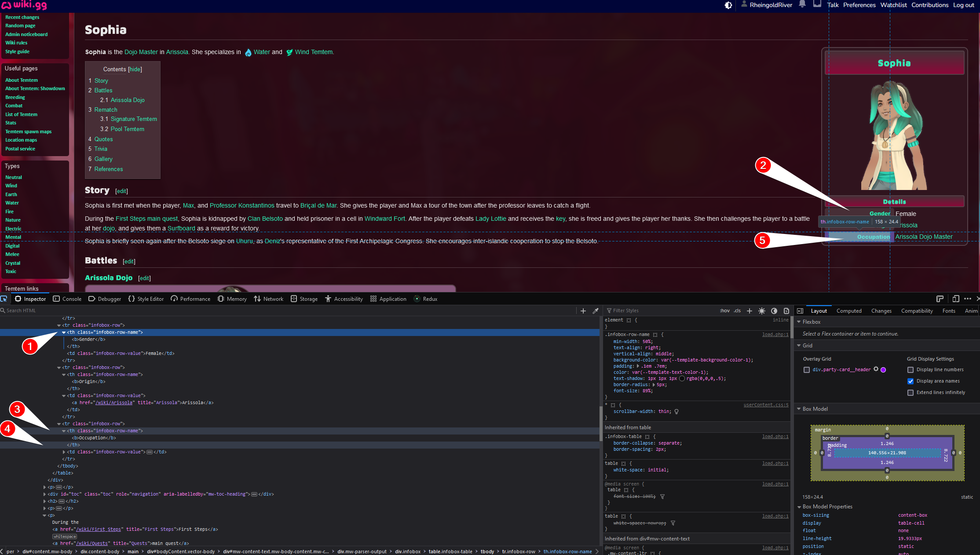Collapse the selected th infobox-row-name node
The width and height of the screenshot is (980, 555).
[x=64, y=332]
